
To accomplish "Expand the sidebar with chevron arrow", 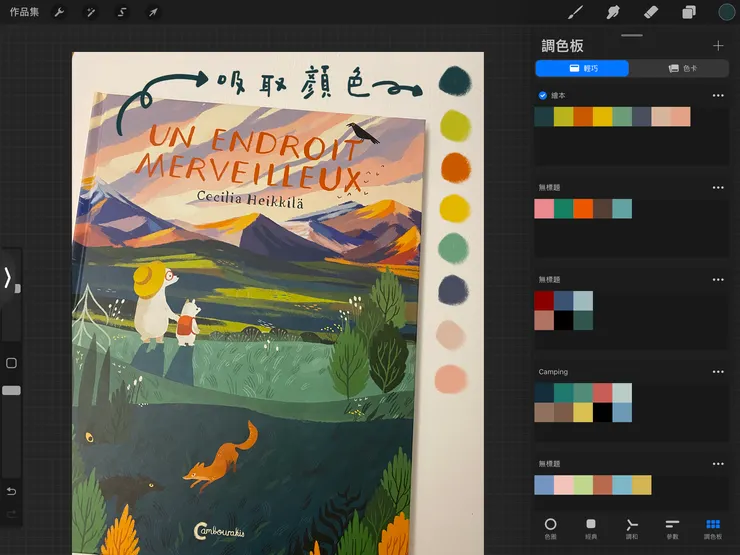I will [x=8, y=278].
